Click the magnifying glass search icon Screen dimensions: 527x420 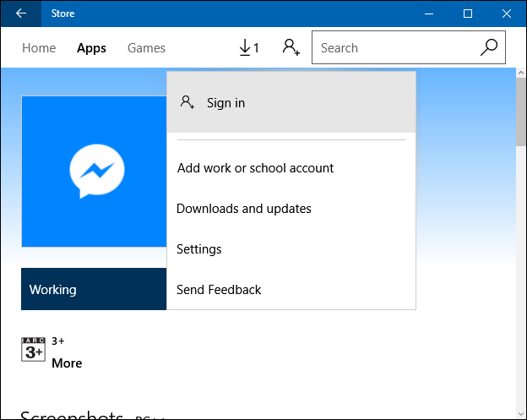[x=489, y=47]
